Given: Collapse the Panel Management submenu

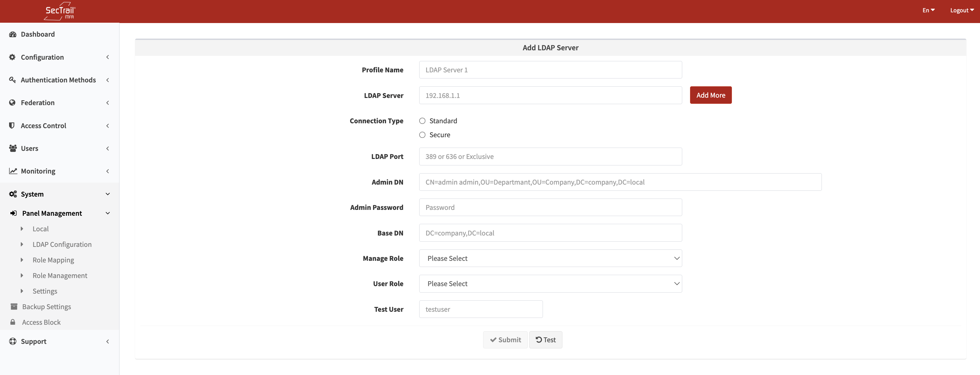Looking at the screenshot, I should (108, 213).
